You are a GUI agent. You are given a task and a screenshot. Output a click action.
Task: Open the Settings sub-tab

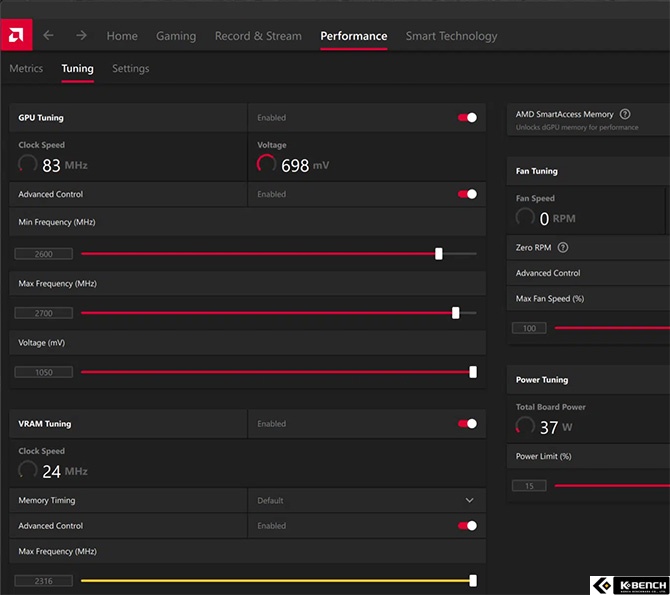click(x=130, y=69)
